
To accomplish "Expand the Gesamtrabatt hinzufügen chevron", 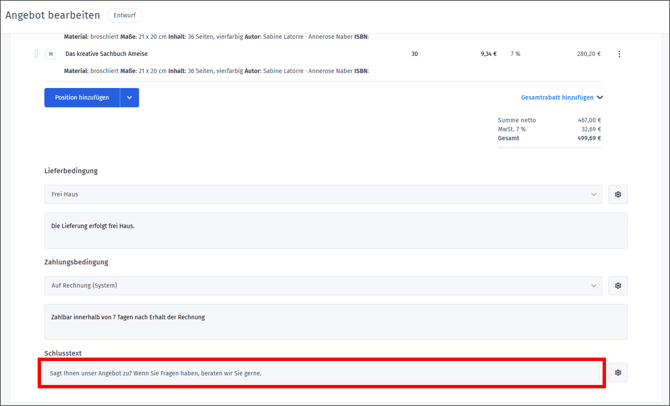I will coord(600,98).
